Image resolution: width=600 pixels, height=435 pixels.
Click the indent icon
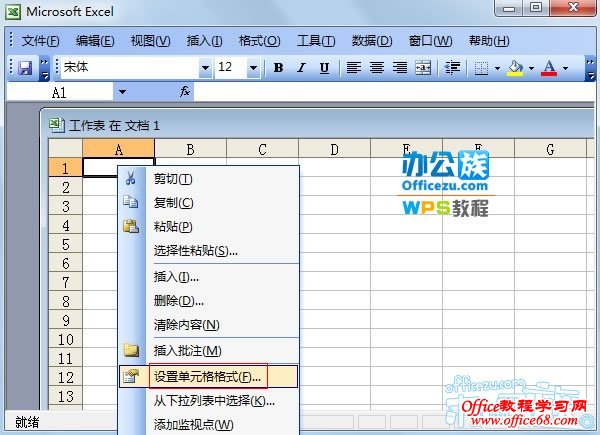coord(452,68)
